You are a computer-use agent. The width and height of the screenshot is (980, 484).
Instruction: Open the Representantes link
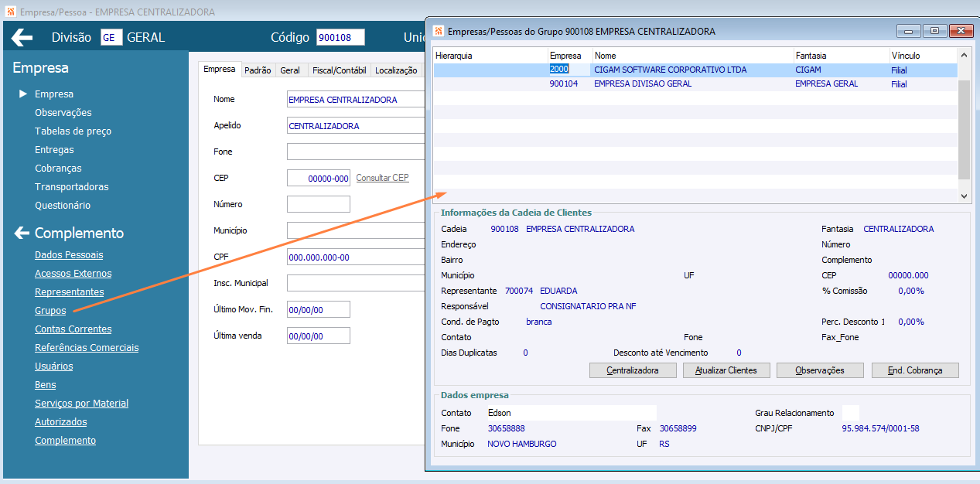coord(70,292)
